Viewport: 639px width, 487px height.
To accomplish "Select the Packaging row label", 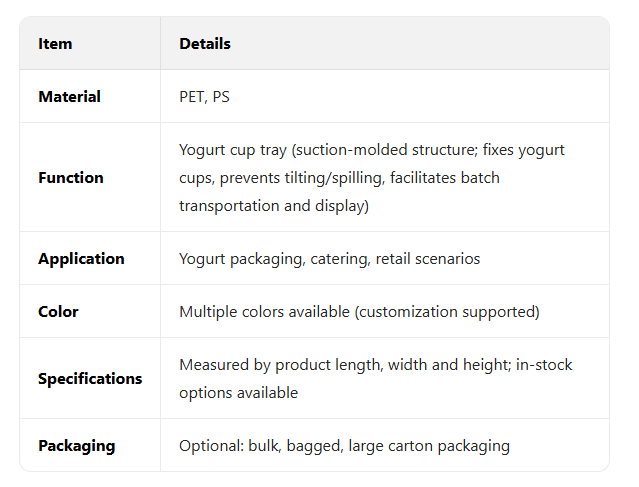I will tap(76, 446).
